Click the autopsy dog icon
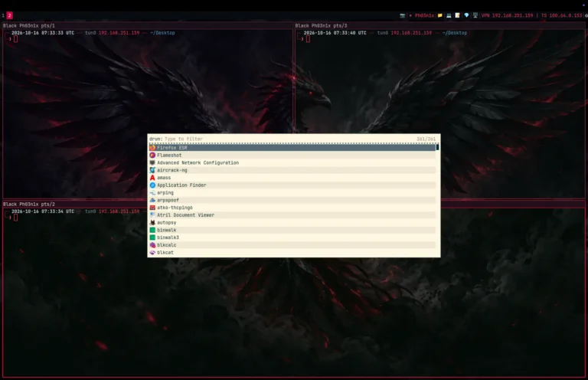 pyautogui.click(x=152, y=222)
